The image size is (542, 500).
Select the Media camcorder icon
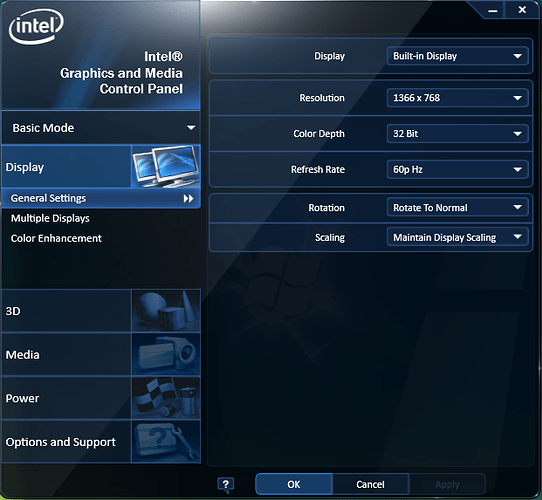166,354
